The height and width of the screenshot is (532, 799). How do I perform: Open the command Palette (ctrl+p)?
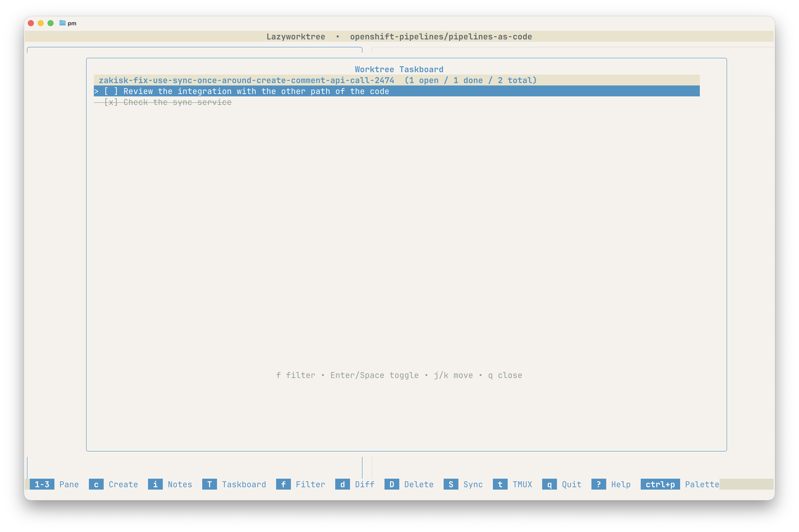660,484
